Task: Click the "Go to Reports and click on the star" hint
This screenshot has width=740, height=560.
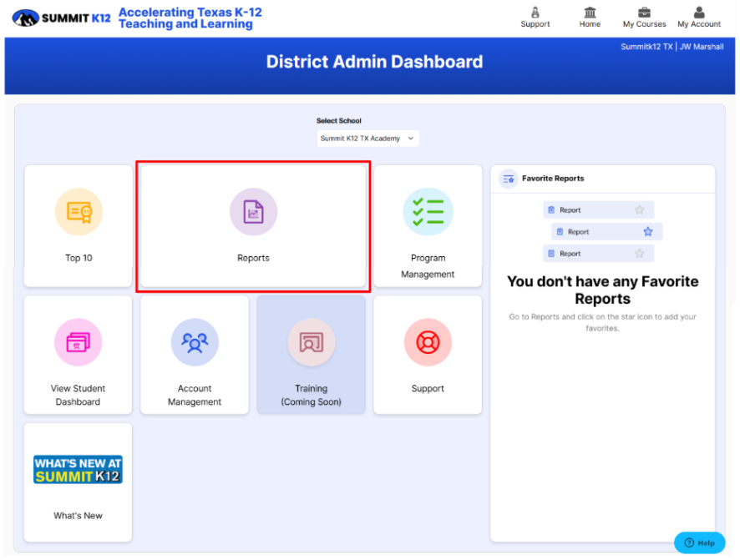Action: tap(603, 322)
